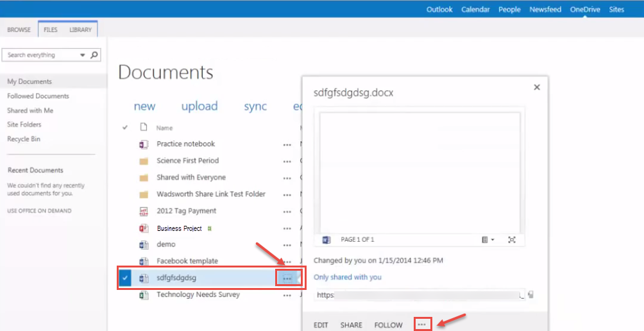Open the Technology Needs Survey file
This screenshot has height=331, width=644.
pos(198,294)
